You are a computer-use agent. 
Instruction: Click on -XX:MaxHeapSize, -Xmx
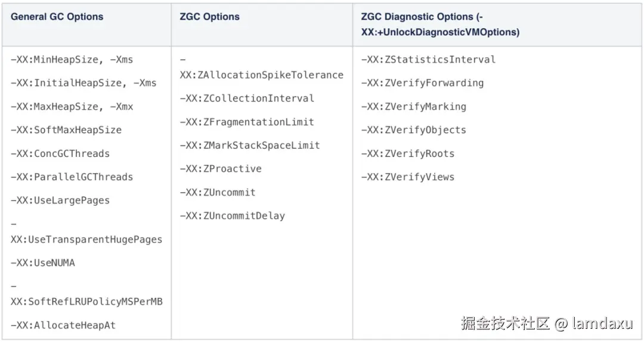click(72, 107)
